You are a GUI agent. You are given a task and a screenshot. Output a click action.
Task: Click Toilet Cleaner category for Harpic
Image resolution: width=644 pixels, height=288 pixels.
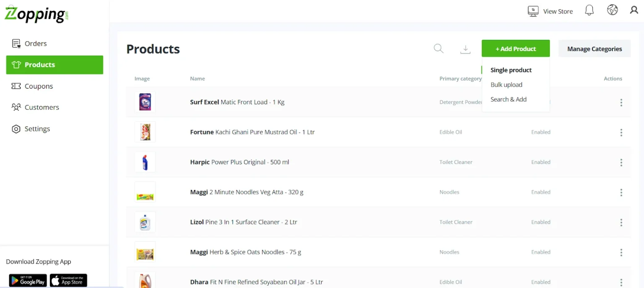[x=456, y=162]
